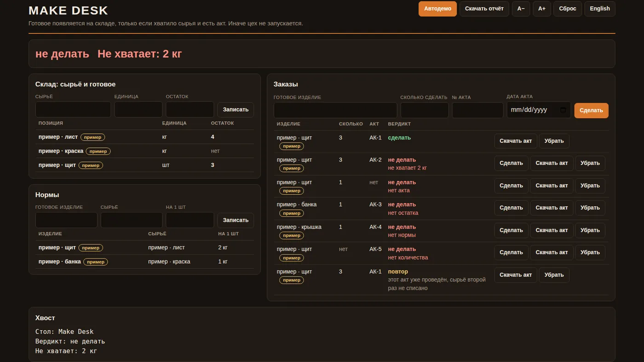This screenshot has width=644, height=362.
Task: Download report via Скачать отчёт
Action: [x=484, y=9]
